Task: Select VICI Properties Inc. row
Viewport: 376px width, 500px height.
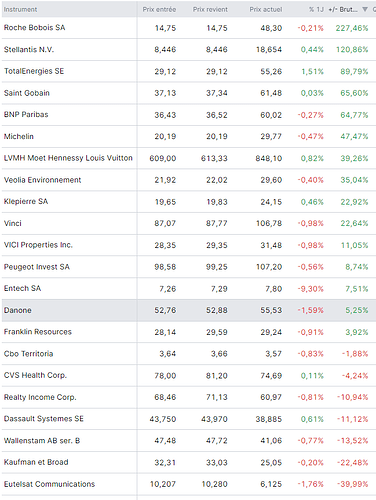Action: (189, 245)
